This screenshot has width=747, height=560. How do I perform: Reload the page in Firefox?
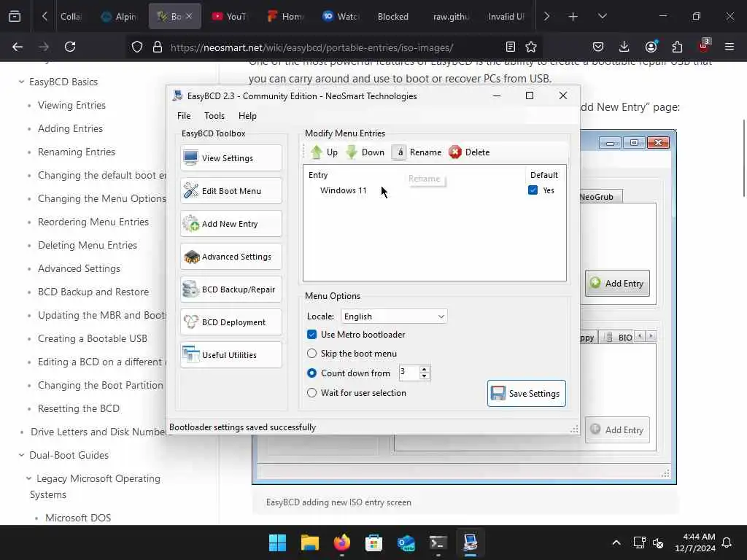tap(70, 47)
